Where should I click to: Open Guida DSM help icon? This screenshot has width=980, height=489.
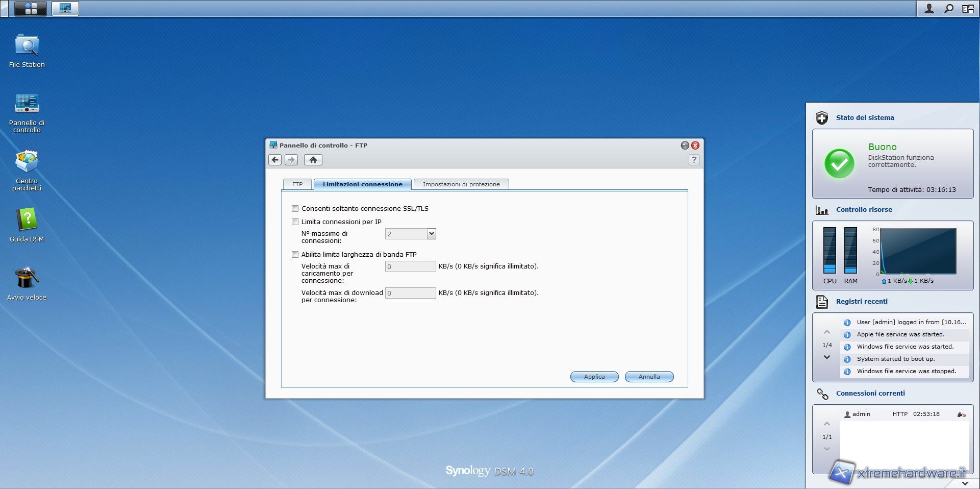click(x=27, y=220)
